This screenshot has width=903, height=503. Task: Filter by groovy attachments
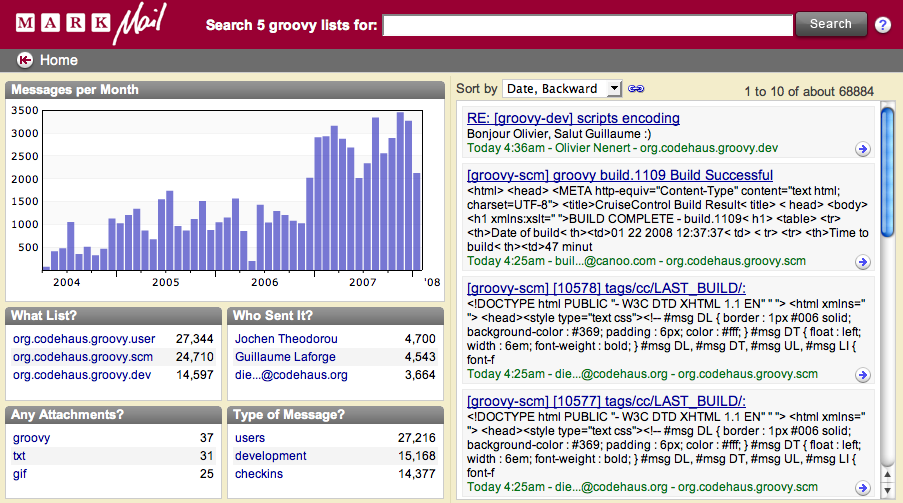pos(31,438)
